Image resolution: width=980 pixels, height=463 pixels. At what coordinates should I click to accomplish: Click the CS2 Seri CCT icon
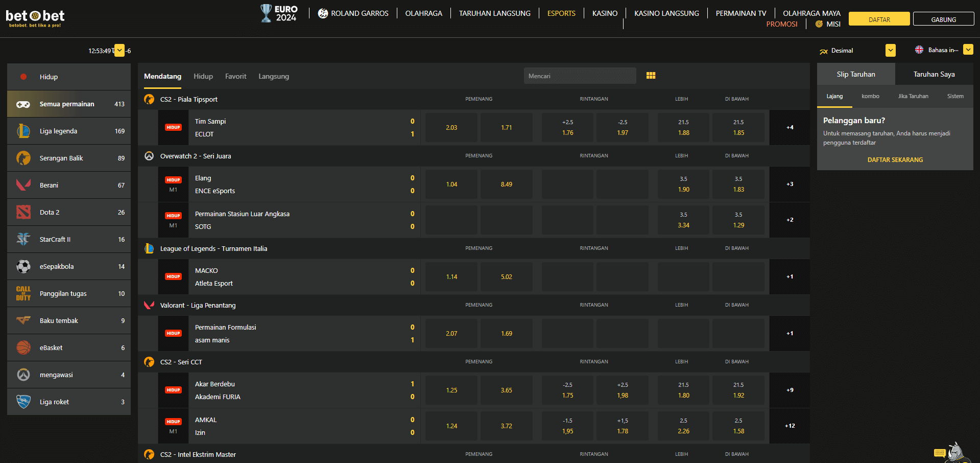coord(149,362)
